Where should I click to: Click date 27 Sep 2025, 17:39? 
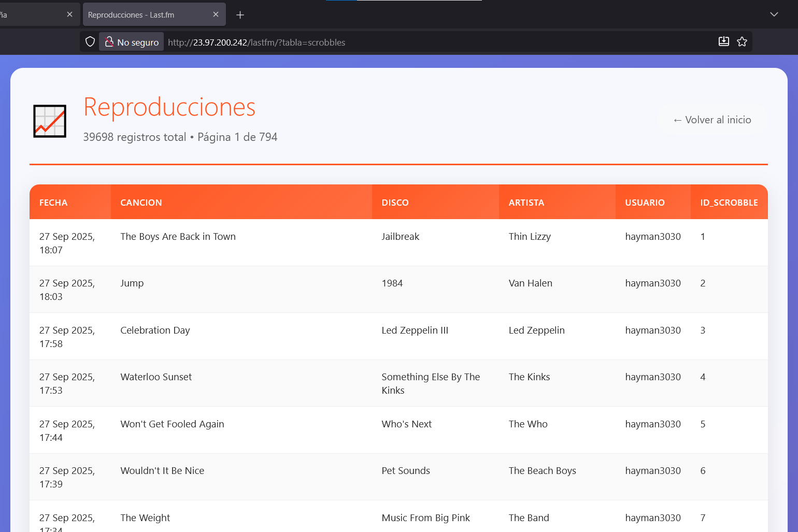coord(67,478)
